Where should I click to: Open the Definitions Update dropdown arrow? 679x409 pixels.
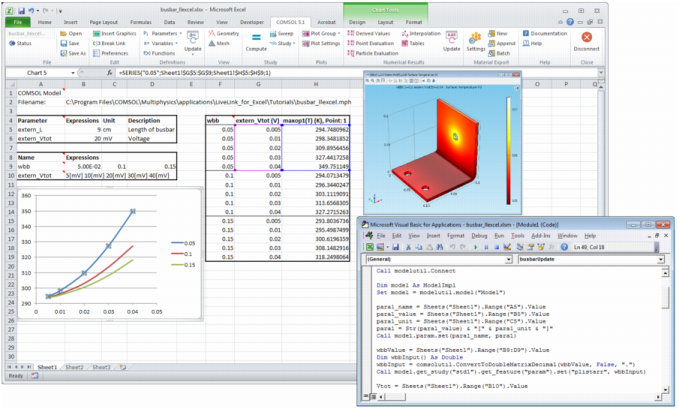click(x=193, y=55)
